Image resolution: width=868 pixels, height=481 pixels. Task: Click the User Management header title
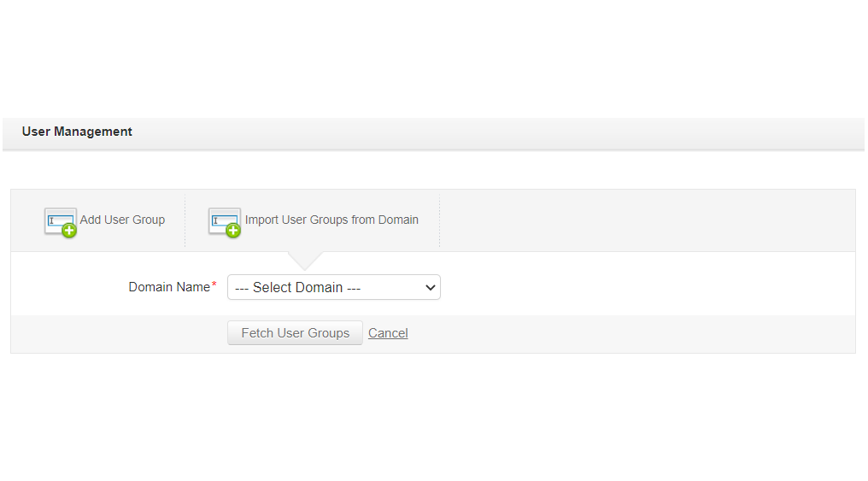[77, 132]
